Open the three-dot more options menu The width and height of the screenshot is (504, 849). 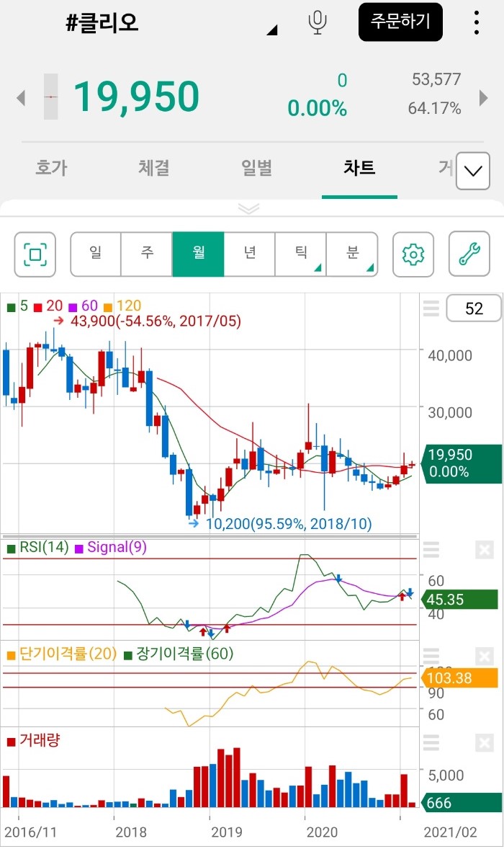tap(476, 23)
